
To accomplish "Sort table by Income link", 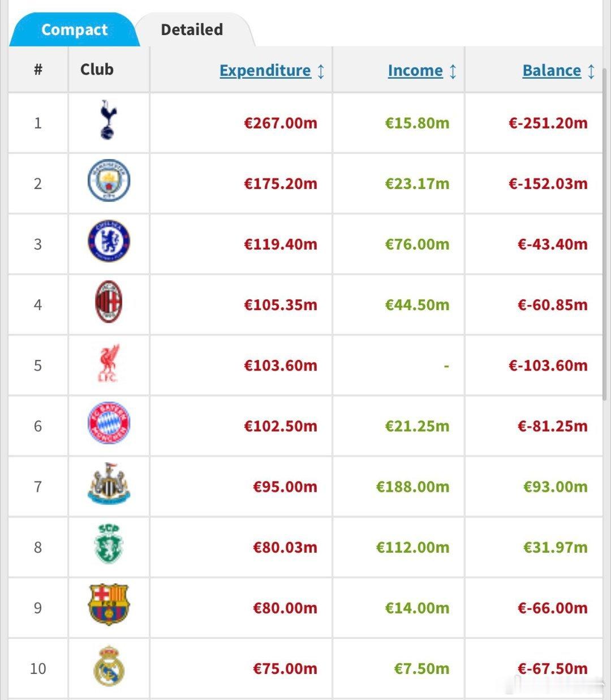I will click(x=415, y=71).
